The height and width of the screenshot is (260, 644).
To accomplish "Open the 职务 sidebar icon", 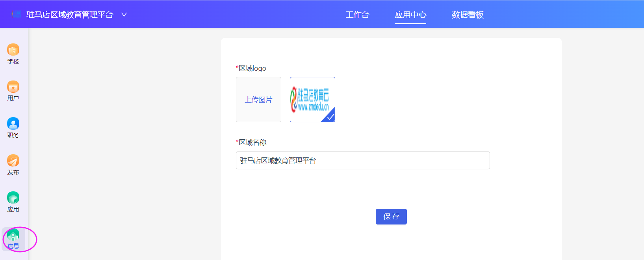I will pos(13,123).
